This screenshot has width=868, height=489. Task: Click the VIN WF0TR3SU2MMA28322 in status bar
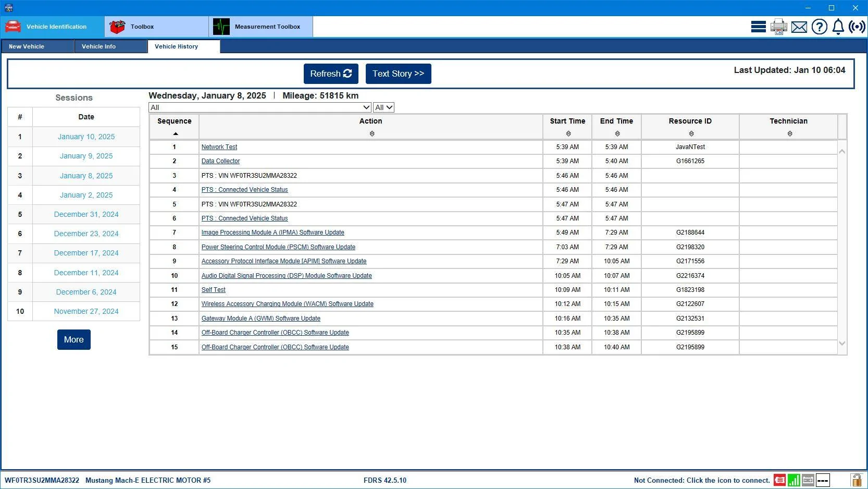click(42, 481)
